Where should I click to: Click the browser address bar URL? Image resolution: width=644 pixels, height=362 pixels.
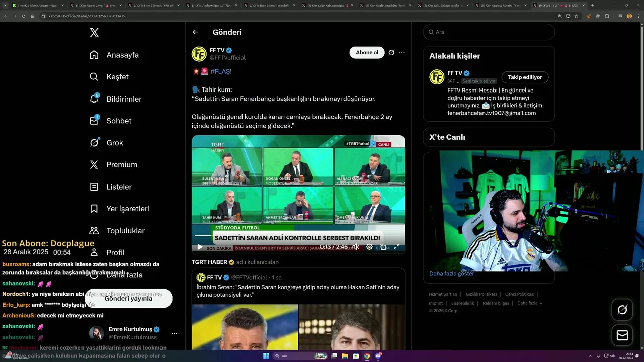pyautogui.click(x=87, y=16)
